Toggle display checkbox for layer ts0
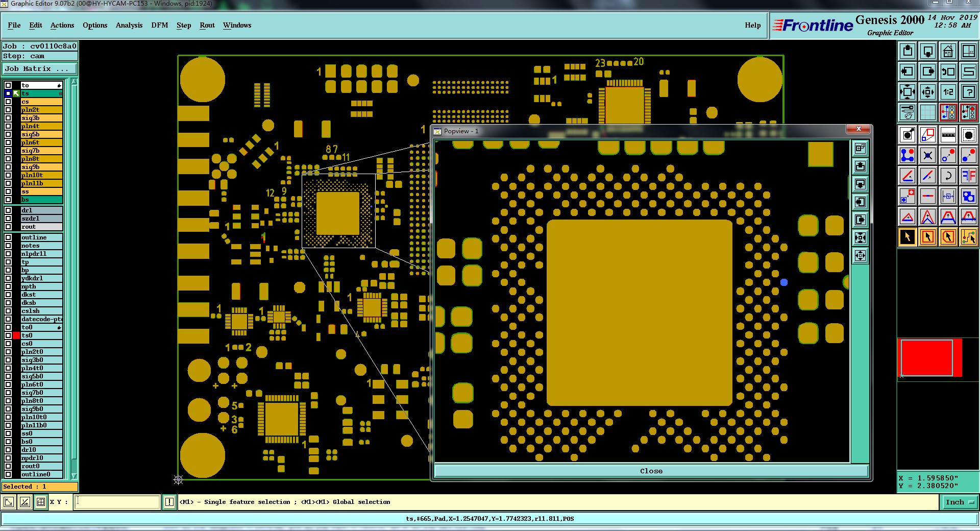 click(8, 335)
